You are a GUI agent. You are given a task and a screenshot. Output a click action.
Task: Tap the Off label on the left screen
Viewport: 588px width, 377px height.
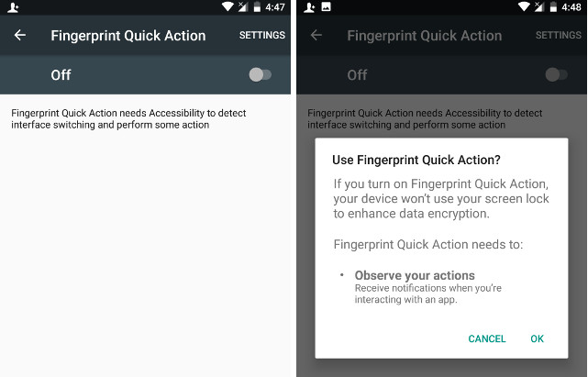click(61, 75)
